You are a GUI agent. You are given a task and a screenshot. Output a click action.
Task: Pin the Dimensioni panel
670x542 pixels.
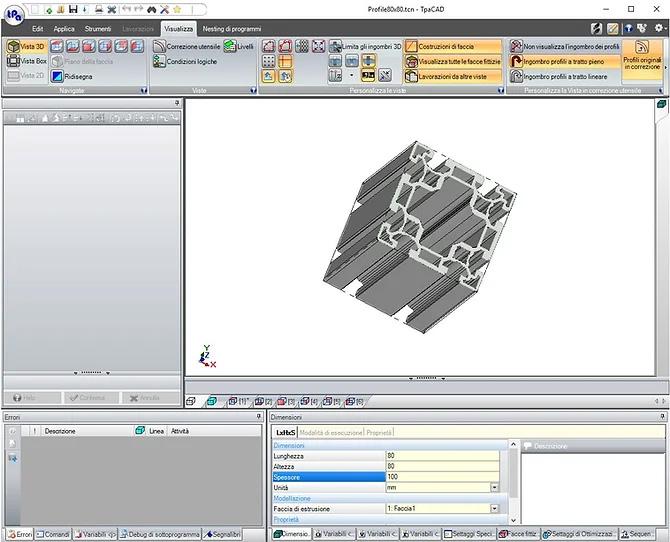663,417
